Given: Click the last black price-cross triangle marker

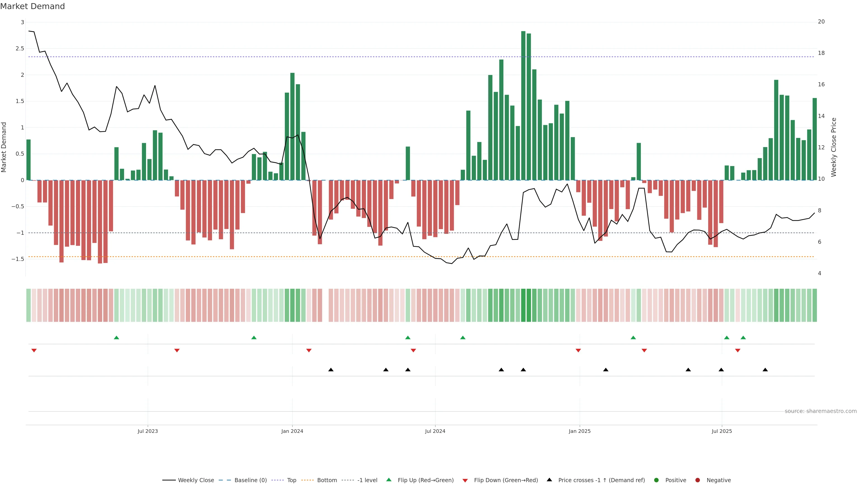Looking at the screenshot, I should coord(765,370).
